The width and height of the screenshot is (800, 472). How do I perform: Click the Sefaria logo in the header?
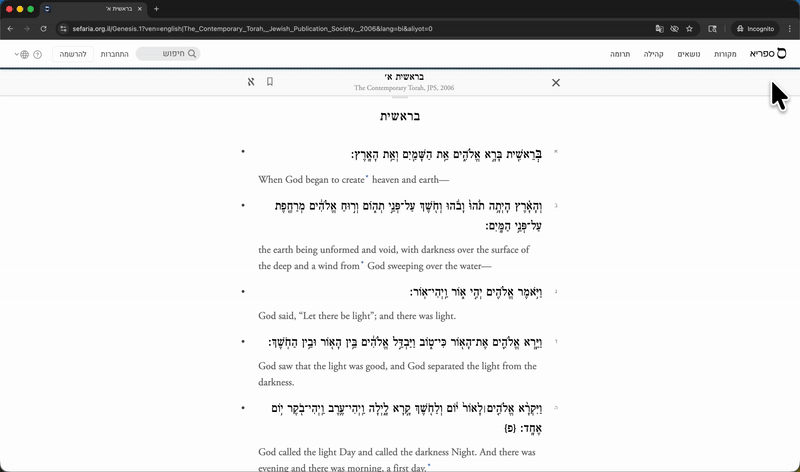[x=768, y=53]
